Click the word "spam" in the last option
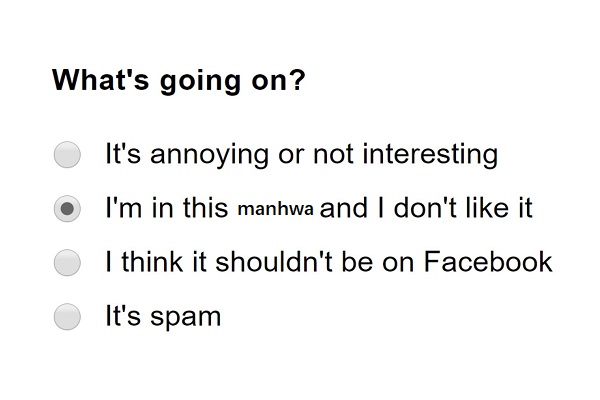 click(x=185, y=317)
